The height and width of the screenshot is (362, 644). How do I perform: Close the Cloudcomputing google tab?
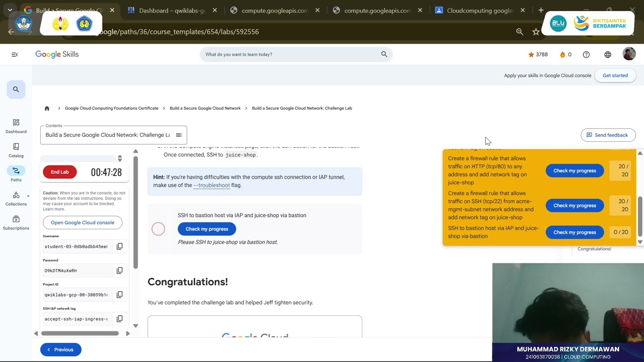[523, 10]
